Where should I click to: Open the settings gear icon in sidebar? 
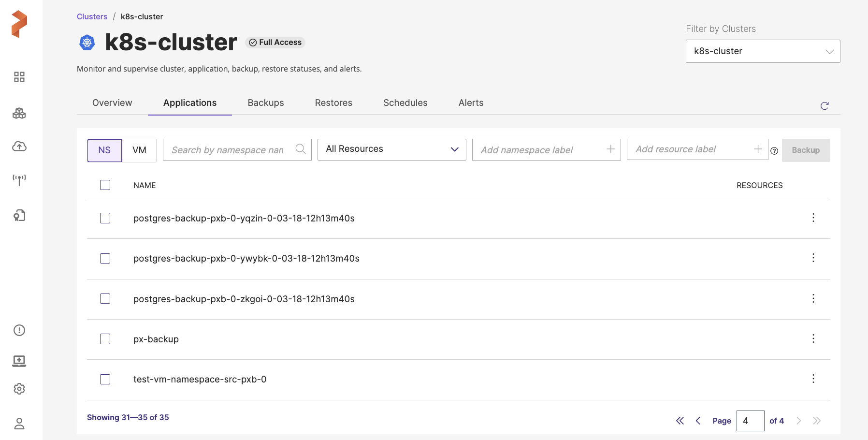[19, 389]
